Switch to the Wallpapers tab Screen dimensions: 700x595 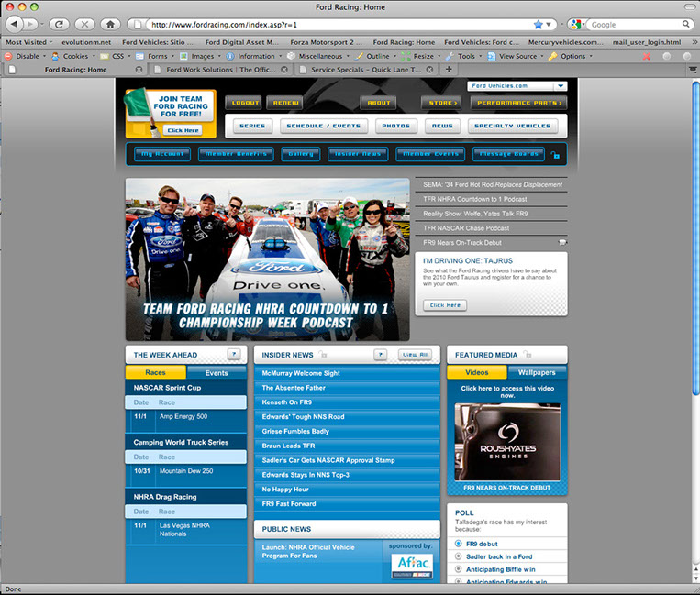(x=537, y=373)
